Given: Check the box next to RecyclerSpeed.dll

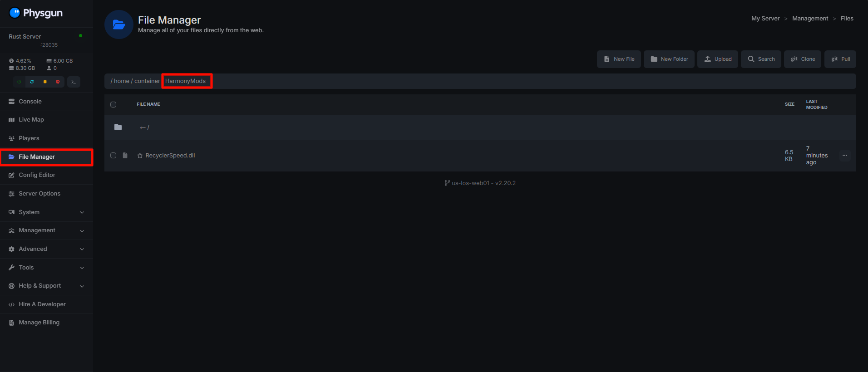Looking at the screenshot, I should 113,156.
